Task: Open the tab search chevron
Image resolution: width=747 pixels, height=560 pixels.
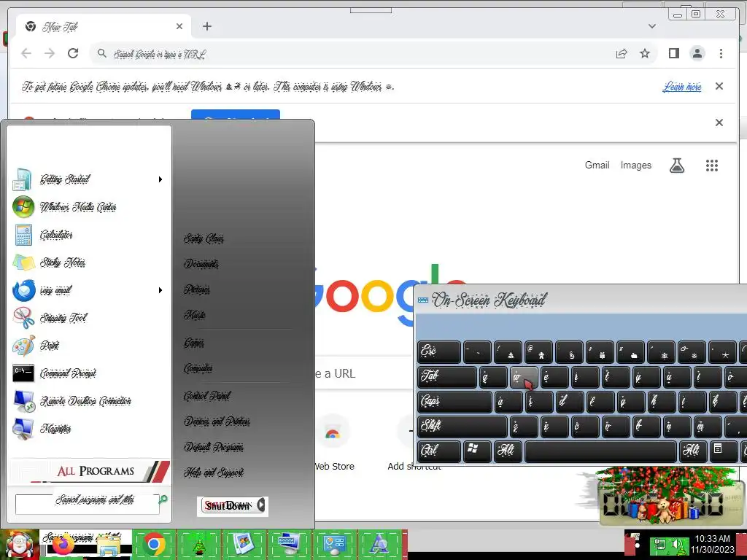Action: (651, 26)
